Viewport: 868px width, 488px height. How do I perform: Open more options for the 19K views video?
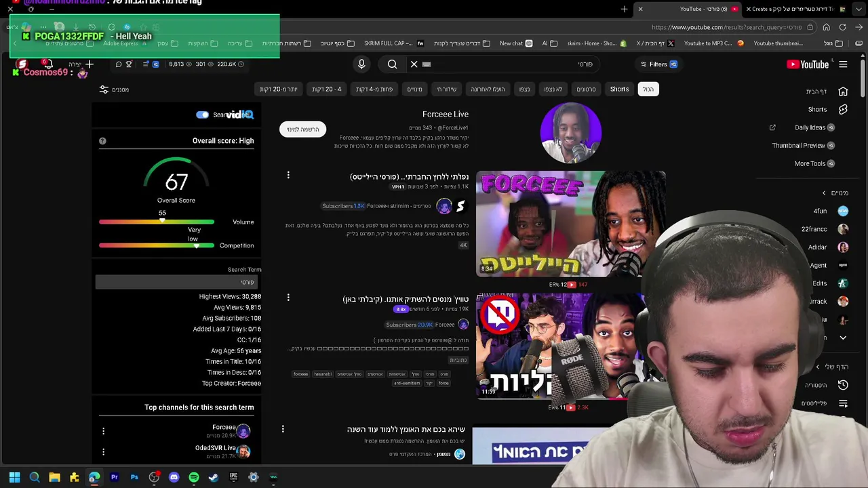(288, 298)
